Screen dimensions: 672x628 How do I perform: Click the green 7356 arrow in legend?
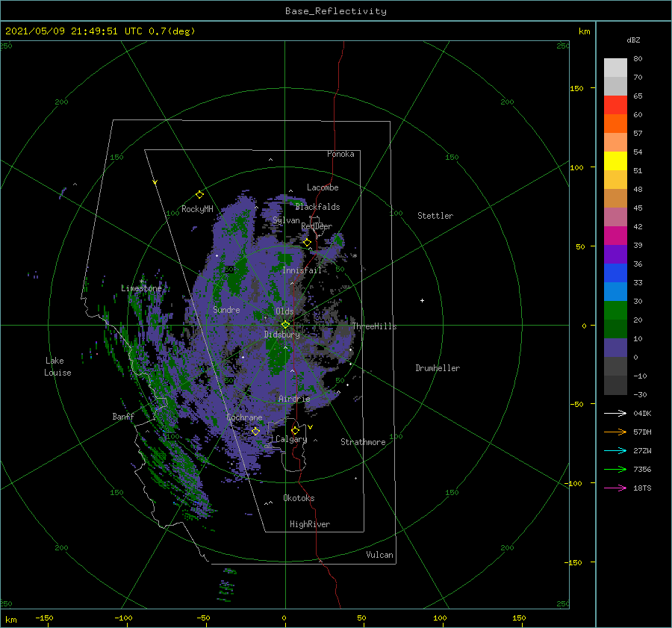[x=615, y=470]
